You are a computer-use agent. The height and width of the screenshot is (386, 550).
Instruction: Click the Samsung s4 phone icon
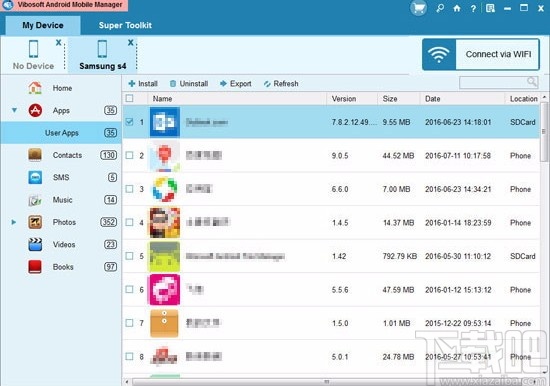pos(102,49)
